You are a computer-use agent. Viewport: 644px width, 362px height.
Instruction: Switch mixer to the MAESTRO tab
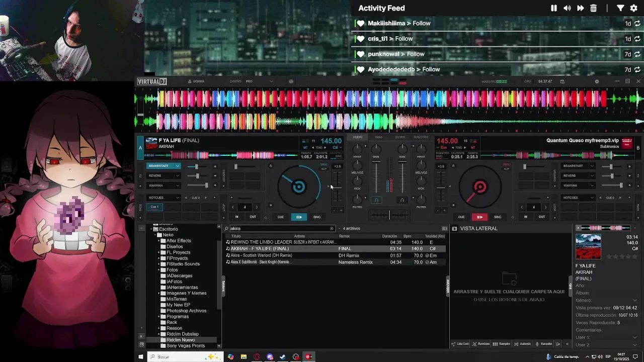[x=421, y=137]
